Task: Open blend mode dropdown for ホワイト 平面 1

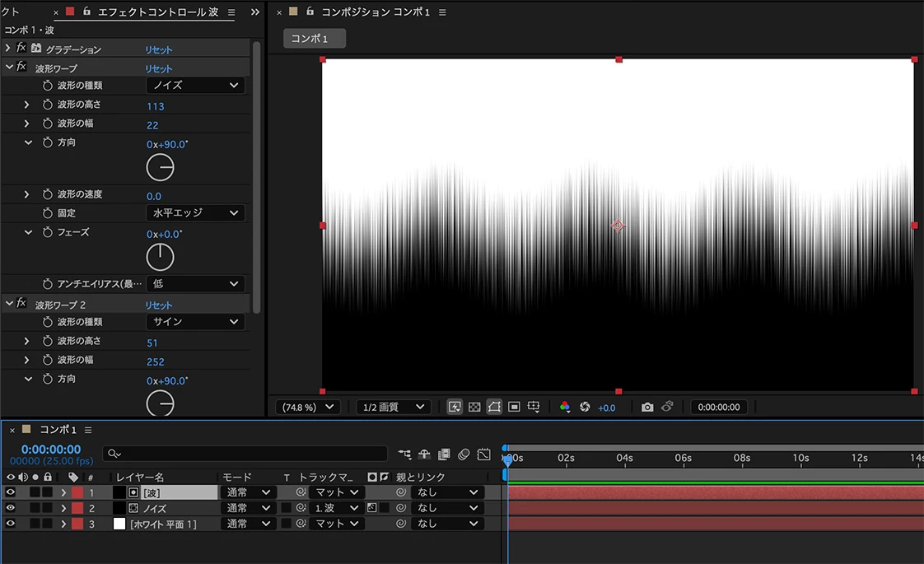Action: (248, 524)
